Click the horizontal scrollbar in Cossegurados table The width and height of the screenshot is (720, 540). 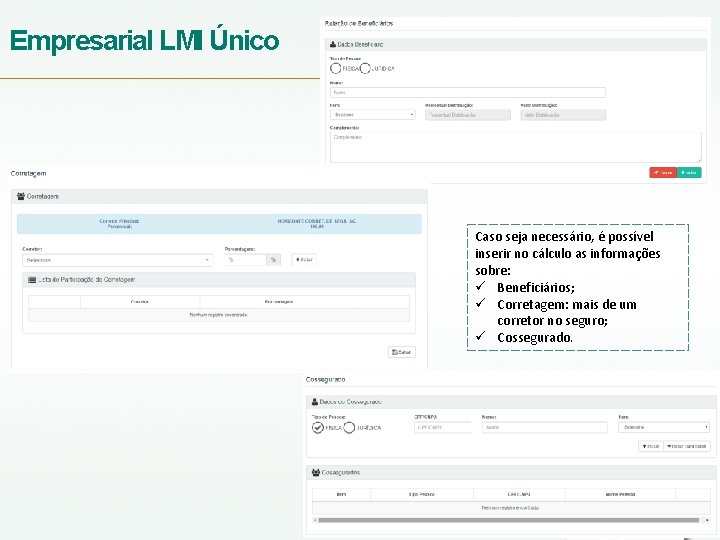coord(508,520)
